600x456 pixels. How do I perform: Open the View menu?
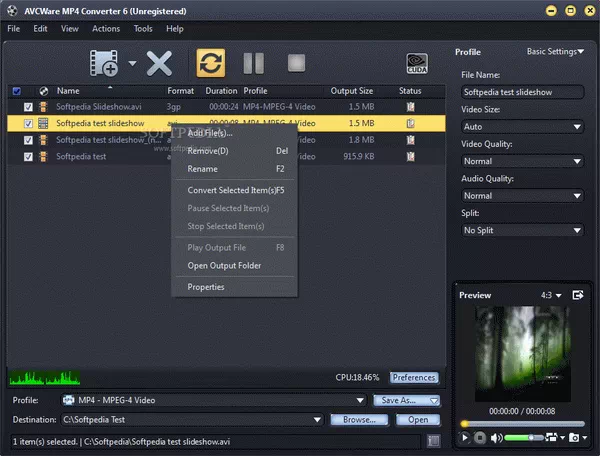coord(70,29)
